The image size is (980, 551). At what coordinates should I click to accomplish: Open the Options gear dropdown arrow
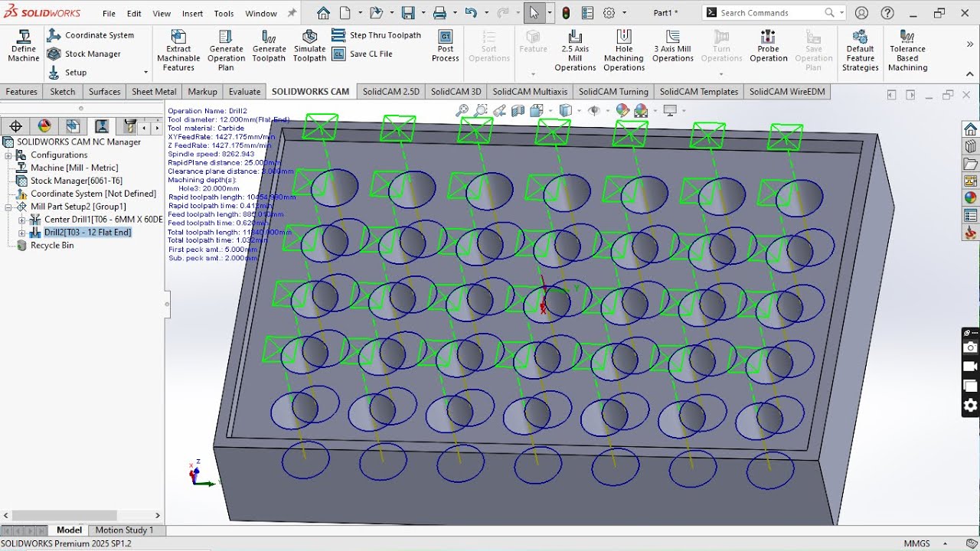(x=624, y=13)
